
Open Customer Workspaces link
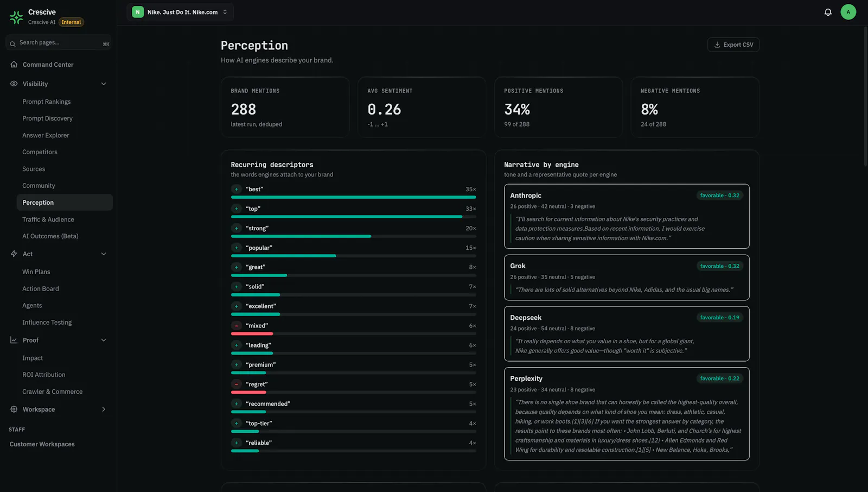click(42, 444)
